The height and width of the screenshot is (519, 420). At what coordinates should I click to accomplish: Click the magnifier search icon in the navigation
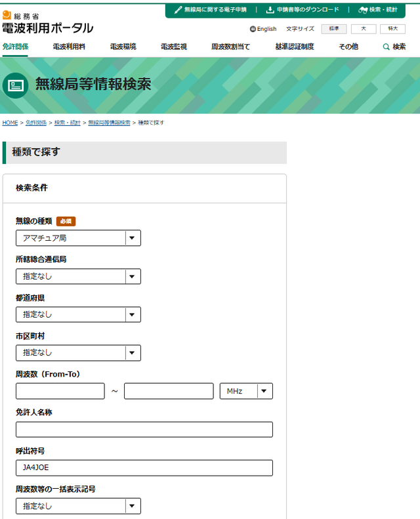point(386,47)
